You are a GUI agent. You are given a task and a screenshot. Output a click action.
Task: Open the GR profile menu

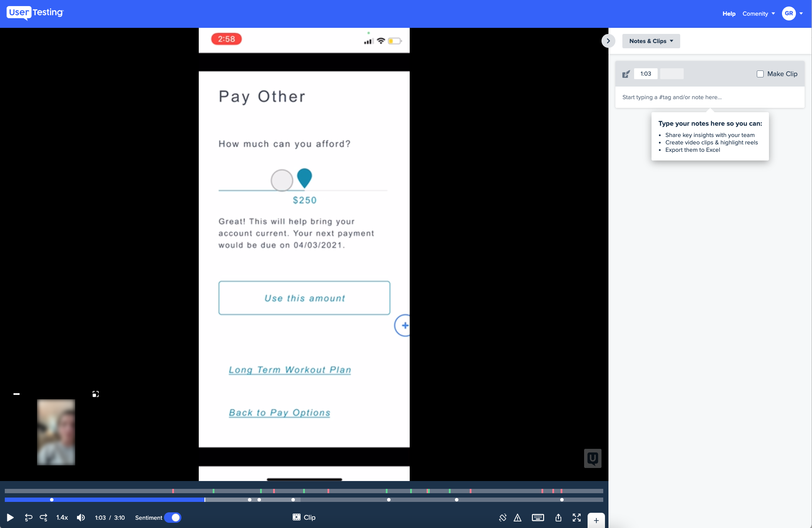coord(792,13)
